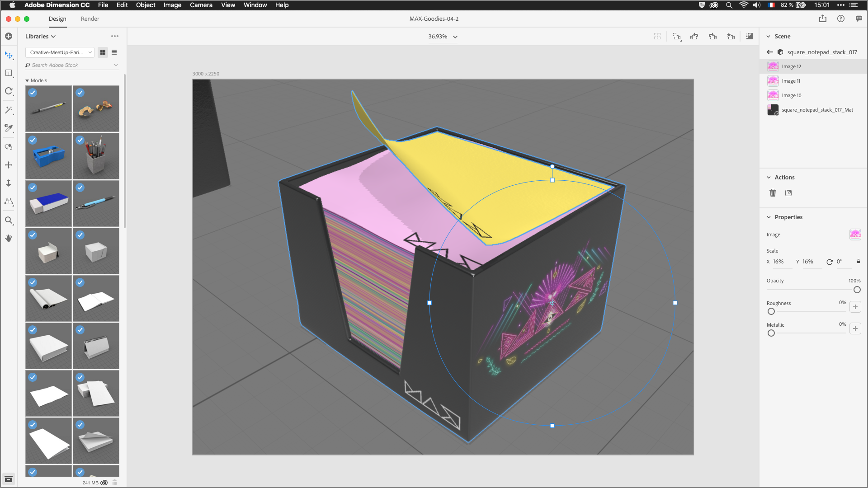Open the 36.93% zoom level dropdown

click(x=443, y=37)
